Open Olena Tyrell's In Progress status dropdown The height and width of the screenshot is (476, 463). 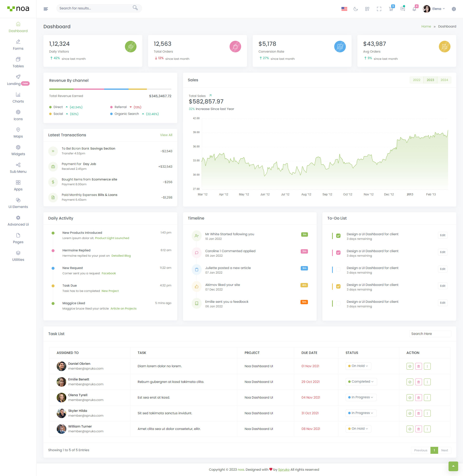pyautogui.click(x=361, y=397)
